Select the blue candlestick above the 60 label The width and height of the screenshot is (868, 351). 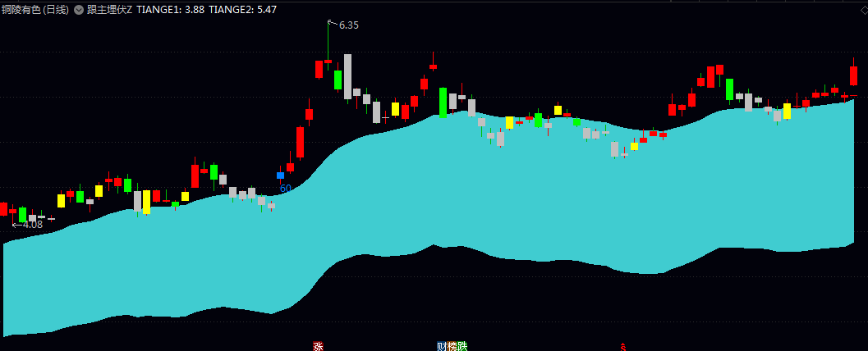click(x=281, y=175)
